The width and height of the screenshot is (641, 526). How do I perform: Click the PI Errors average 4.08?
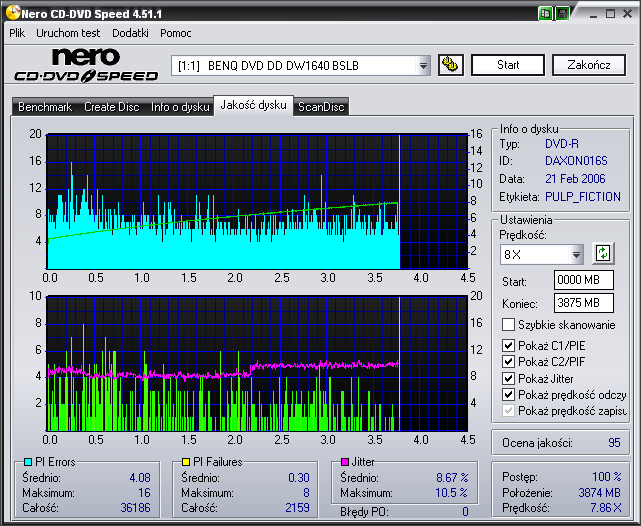tap(140, 478)
